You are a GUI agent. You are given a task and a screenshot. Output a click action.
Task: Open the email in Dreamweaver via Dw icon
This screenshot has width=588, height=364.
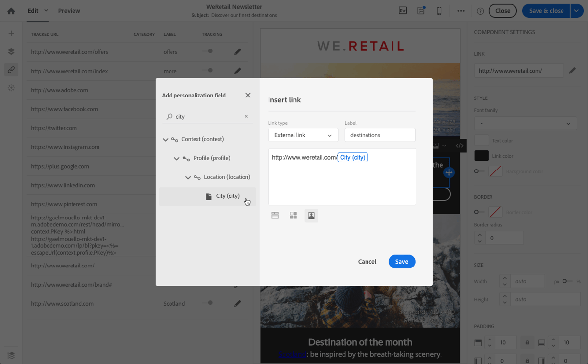tap(402, 10)
